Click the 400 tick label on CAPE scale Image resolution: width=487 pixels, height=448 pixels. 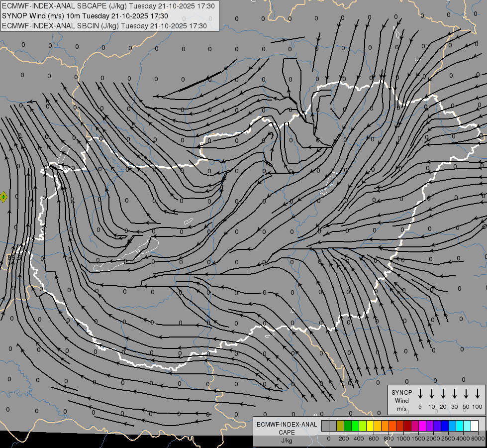coord(359,439)
